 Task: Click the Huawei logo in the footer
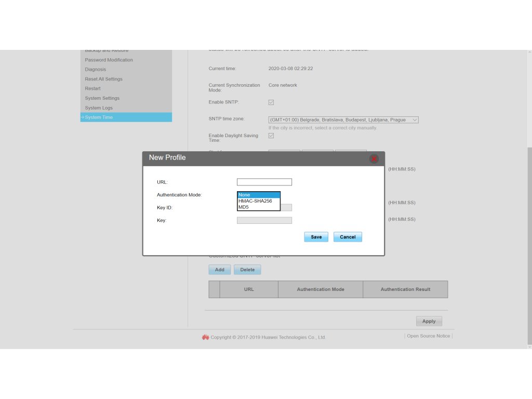click(205, 337)
